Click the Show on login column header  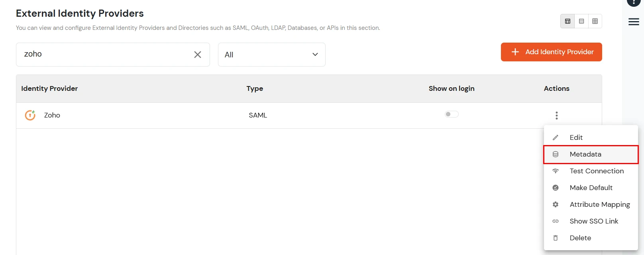coord(452,88)
